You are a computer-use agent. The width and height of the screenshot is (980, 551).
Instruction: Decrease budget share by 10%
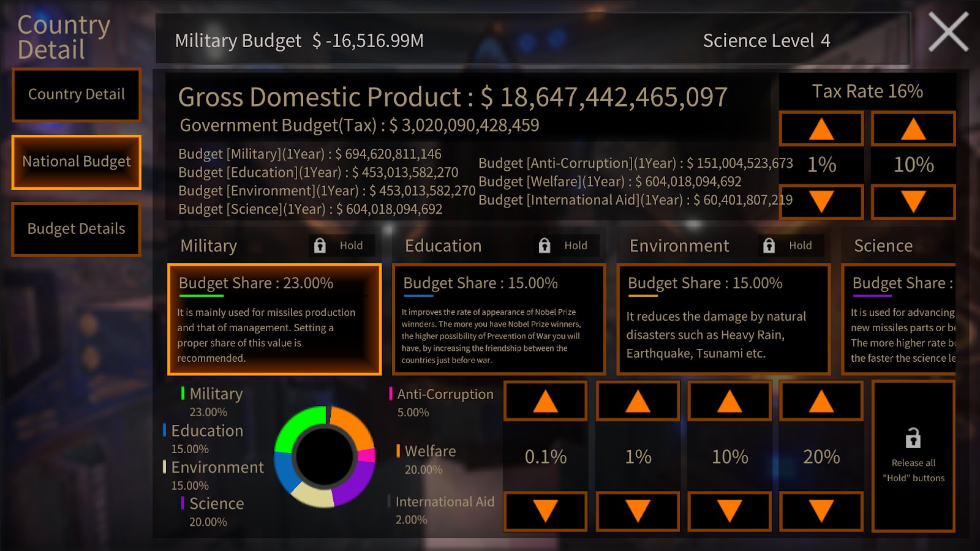click(x=729, y=511)
